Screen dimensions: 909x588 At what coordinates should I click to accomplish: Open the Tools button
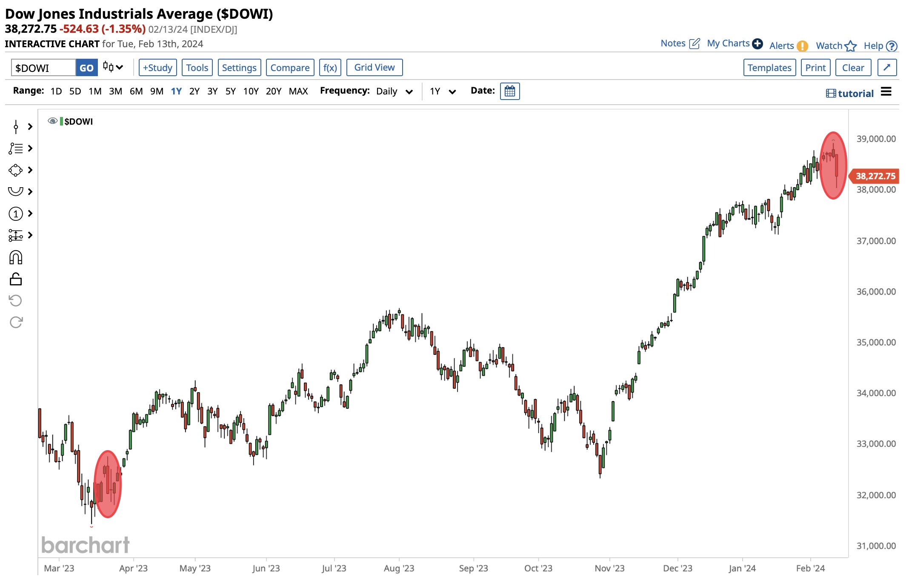click(x=197, y=68)
